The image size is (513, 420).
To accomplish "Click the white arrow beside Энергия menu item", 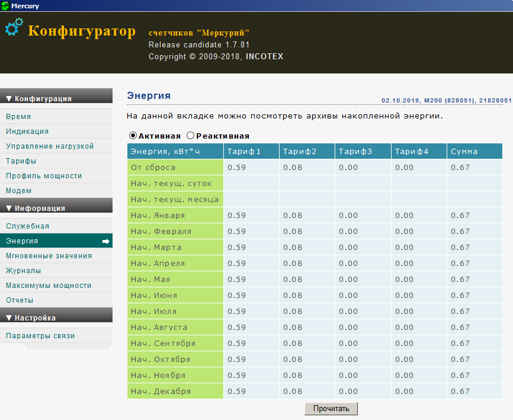I will [x=106, y=242].
